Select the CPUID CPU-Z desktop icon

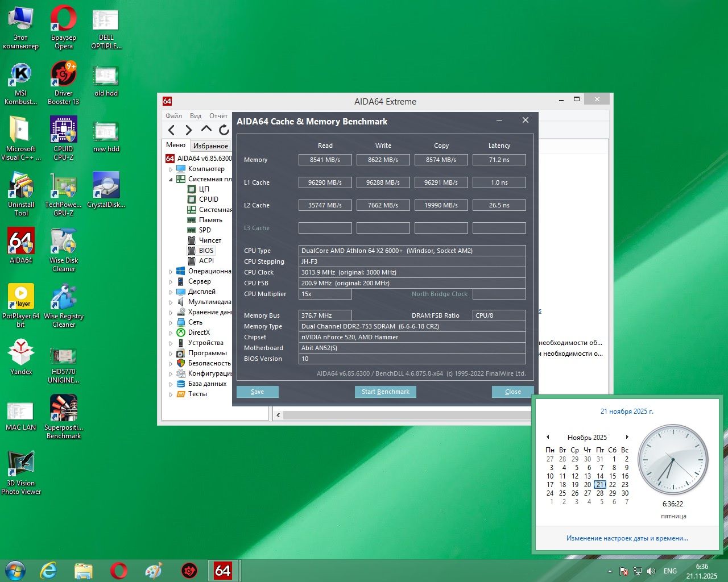(64, 139)
